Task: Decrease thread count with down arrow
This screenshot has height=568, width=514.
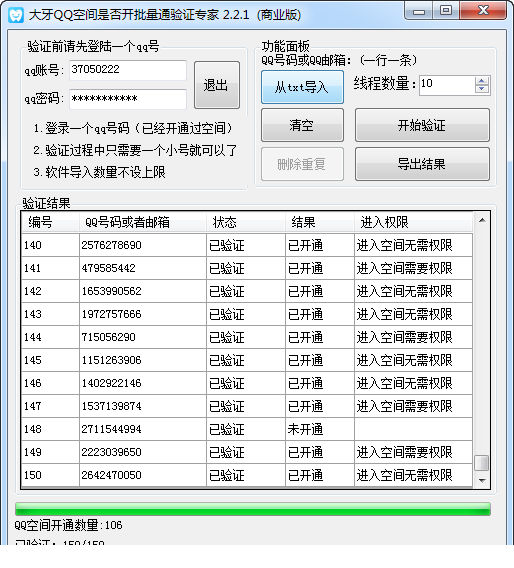Action: (482, 90)
